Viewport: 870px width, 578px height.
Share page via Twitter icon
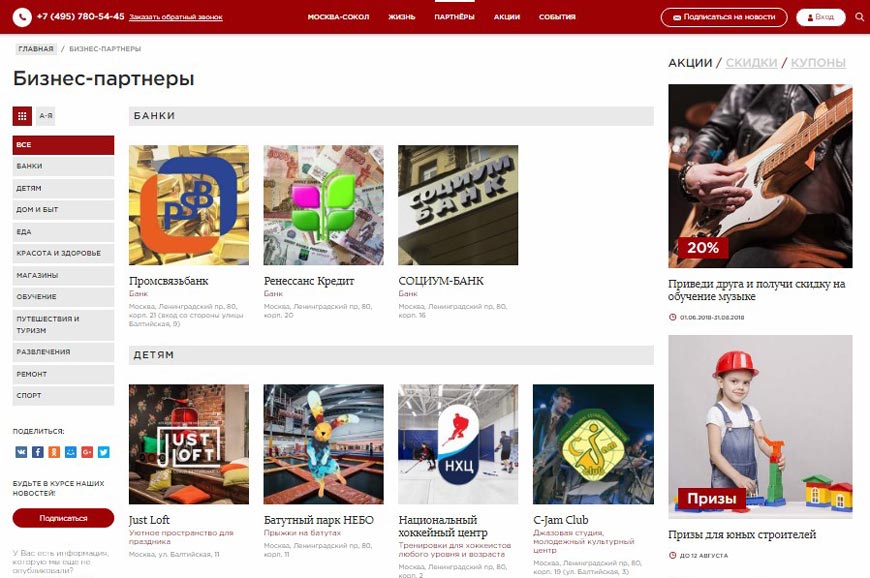(x=103, y=452)
